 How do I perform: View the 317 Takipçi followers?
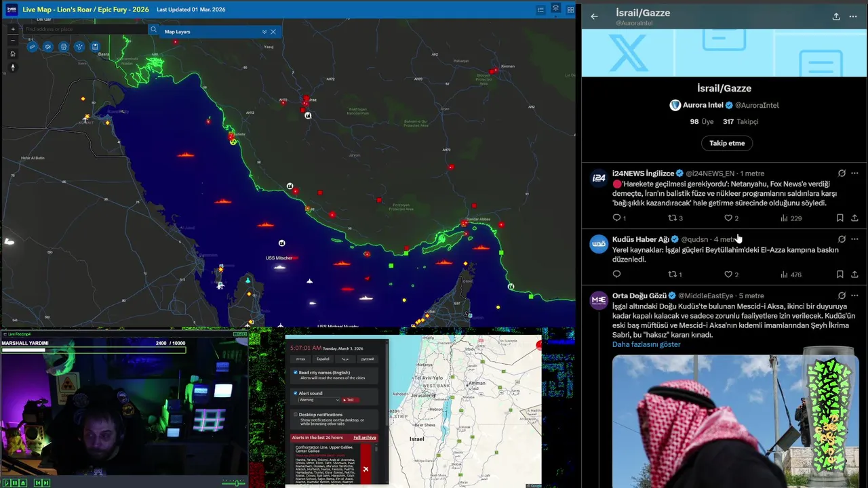[741, 122]
